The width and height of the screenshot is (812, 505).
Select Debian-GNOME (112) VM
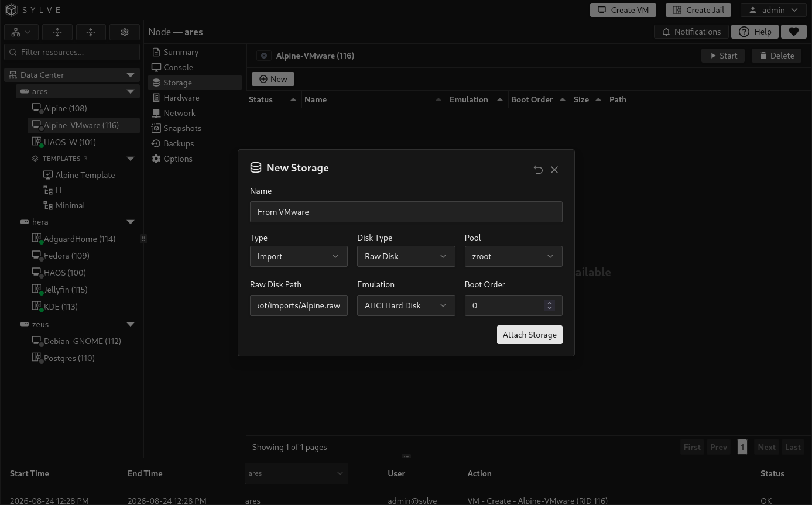point(84,341)
